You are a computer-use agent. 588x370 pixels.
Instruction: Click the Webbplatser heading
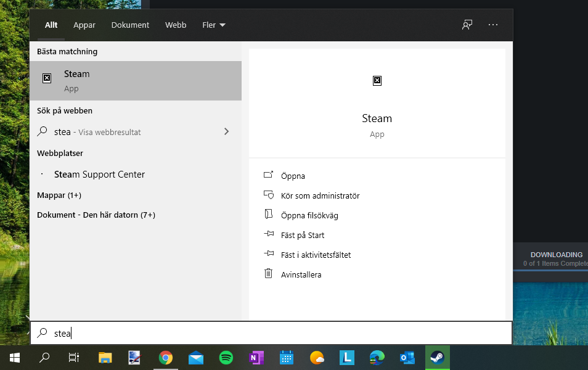coord(60,153)
